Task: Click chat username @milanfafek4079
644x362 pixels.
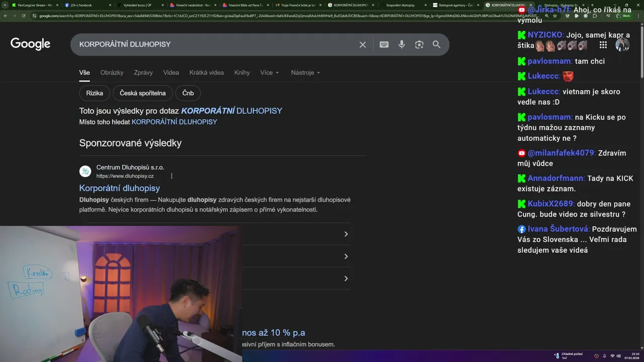Action: coord(561,153)
